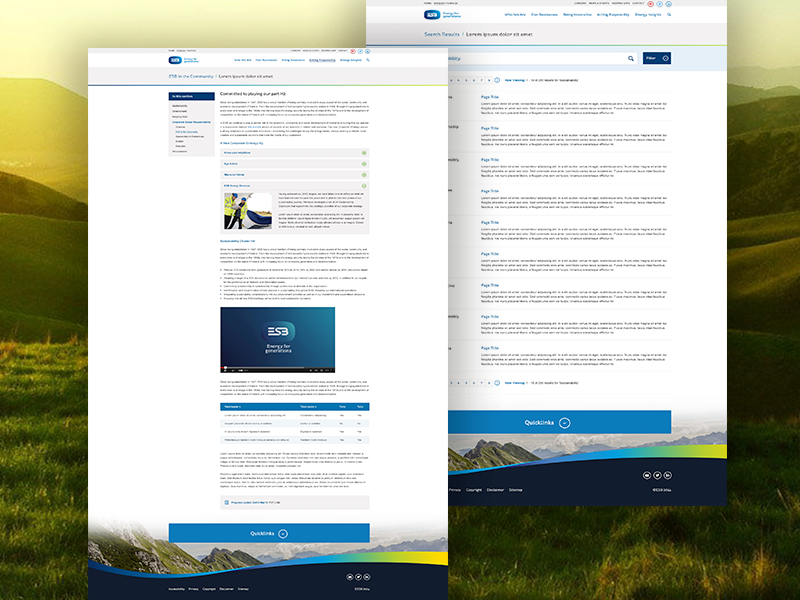The height and width of the screenshot is (600, 800).
Task: Click the red YouTube icon in the Search Results header
Action: (651, 4)
